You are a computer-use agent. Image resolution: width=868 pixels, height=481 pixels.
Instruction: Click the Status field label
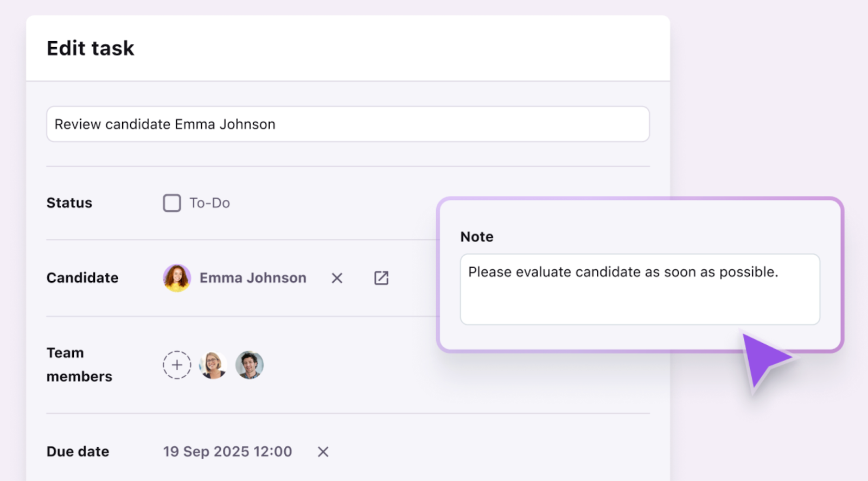coord(69,203)
